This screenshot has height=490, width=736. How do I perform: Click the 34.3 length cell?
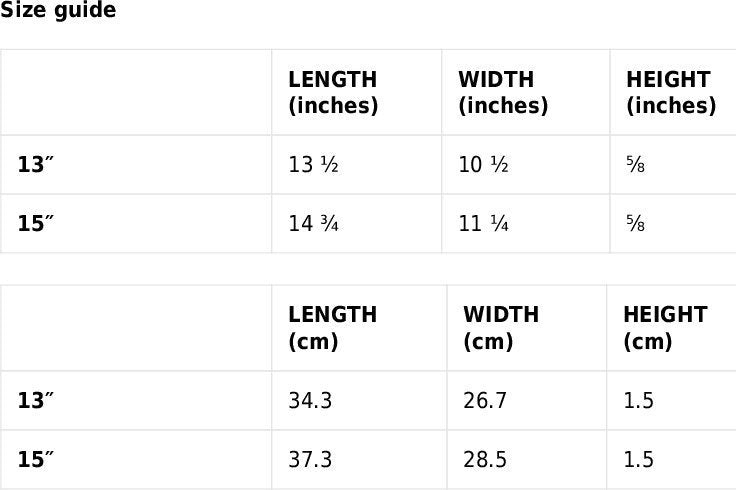click(310, 401)
